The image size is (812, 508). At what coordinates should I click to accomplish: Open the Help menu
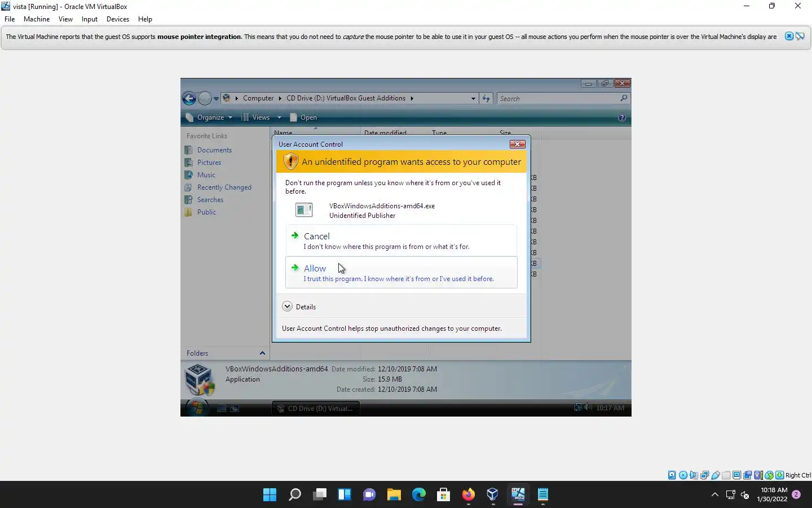145,19
